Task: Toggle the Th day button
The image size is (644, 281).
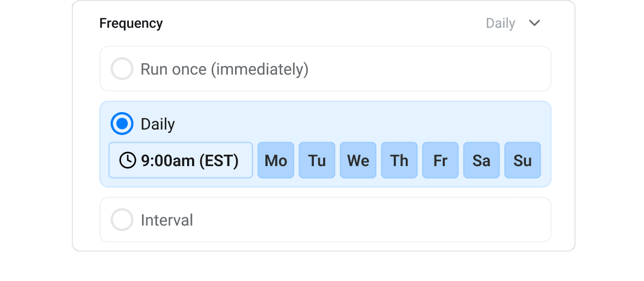Action: point(399,161)
